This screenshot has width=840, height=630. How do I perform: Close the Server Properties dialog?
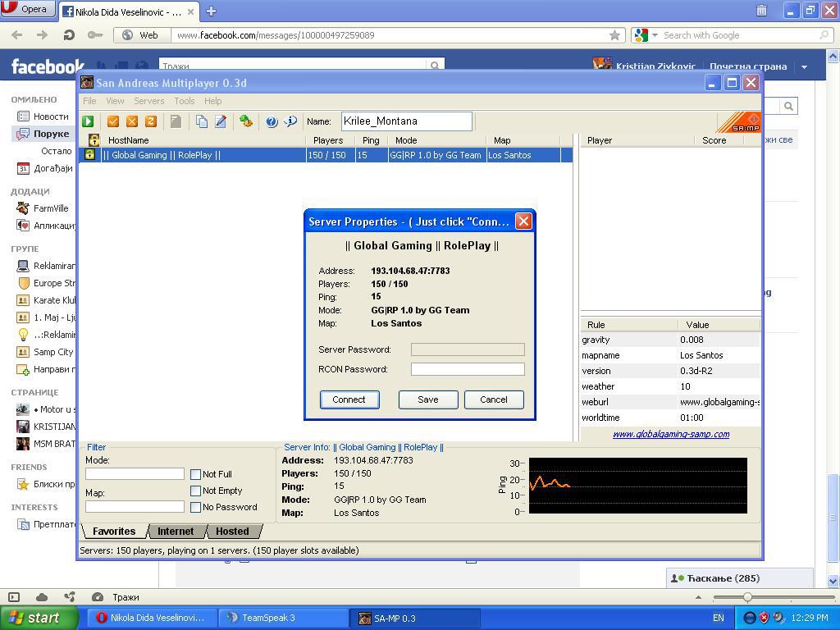523,221
